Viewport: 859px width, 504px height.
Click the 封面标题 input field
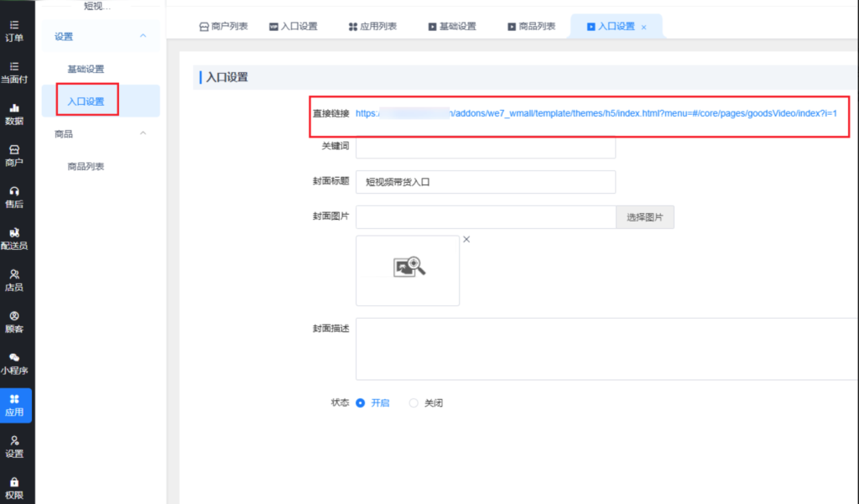(x=486, y=182)
